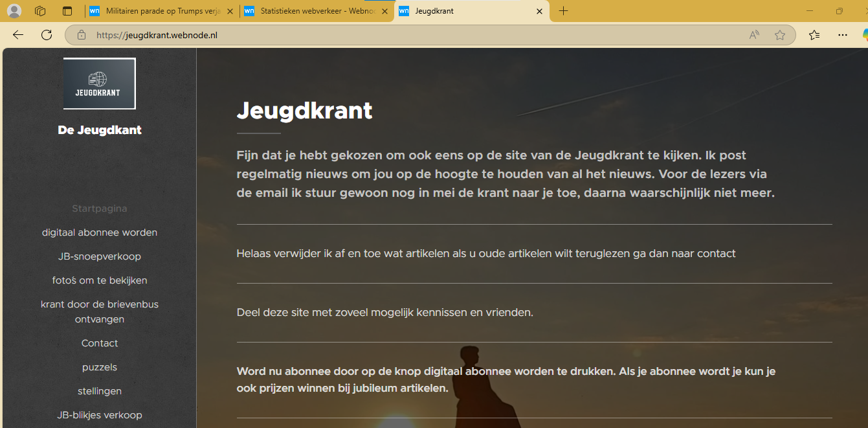The image size is (868, 428).
Task: Open the workspaces icon in the title bar
Action: coord(40,11)
